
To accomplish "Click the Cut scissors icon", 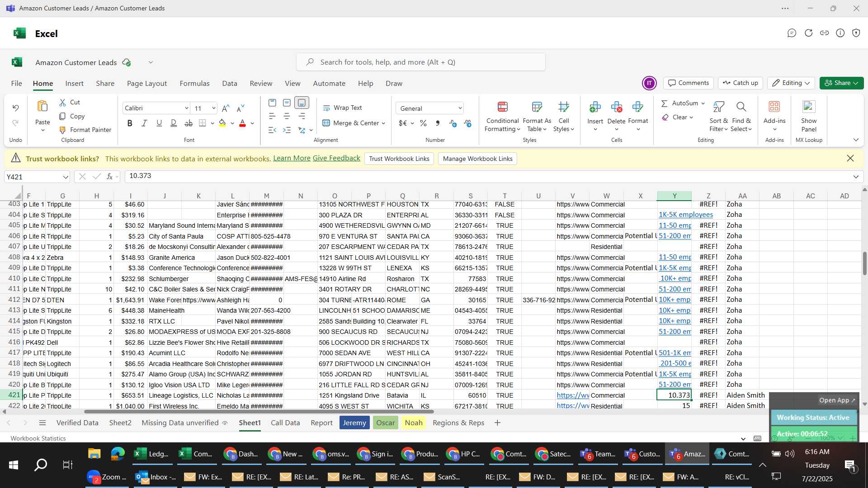I will tap(62, 103).
